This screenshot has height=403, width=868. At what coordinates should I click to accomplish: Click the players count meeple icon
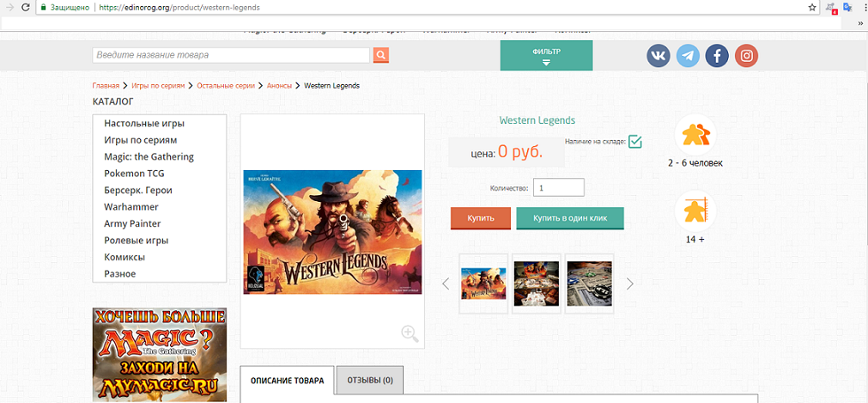click(695, 135)
